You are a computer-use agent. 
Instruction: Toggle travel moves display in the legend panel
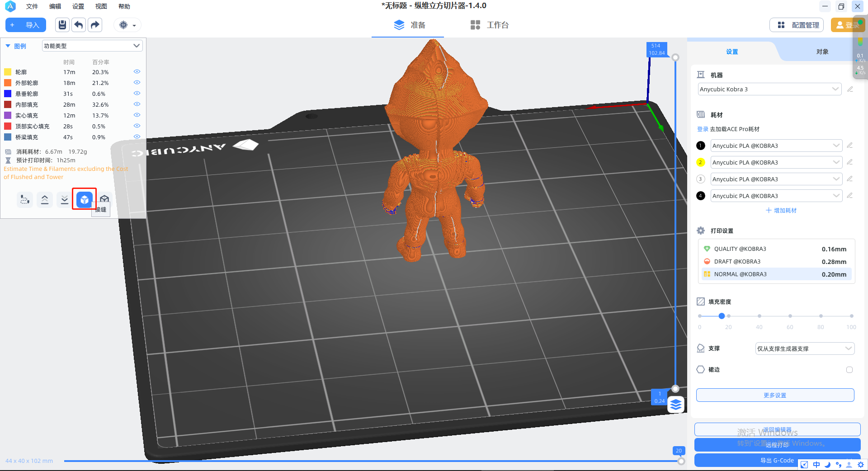click(x=25, y=199)
